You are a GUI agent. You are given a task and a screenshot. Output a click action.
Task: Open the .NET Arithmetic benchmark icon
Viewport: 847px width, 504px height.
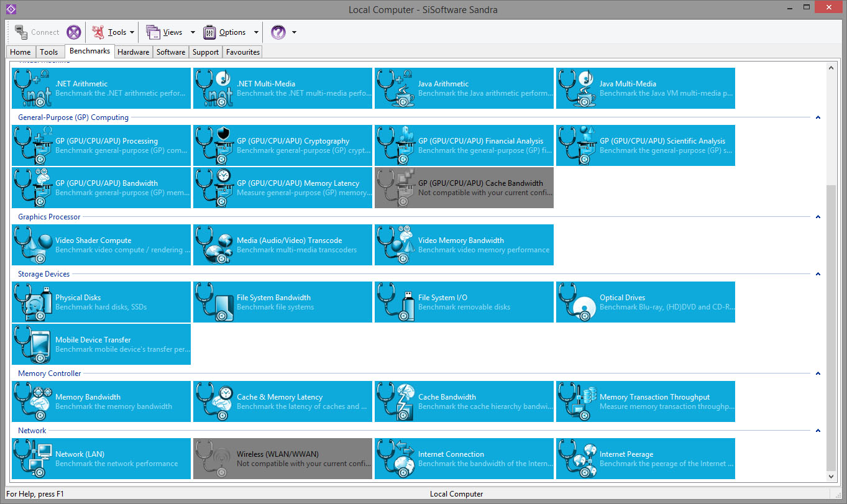click(33, 88)
